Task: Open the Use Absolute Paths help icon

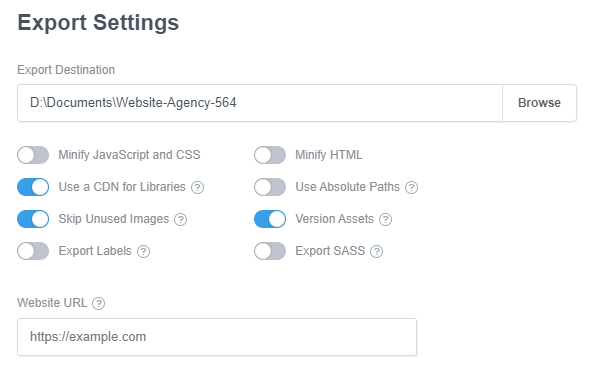Action: coord(411,187)
